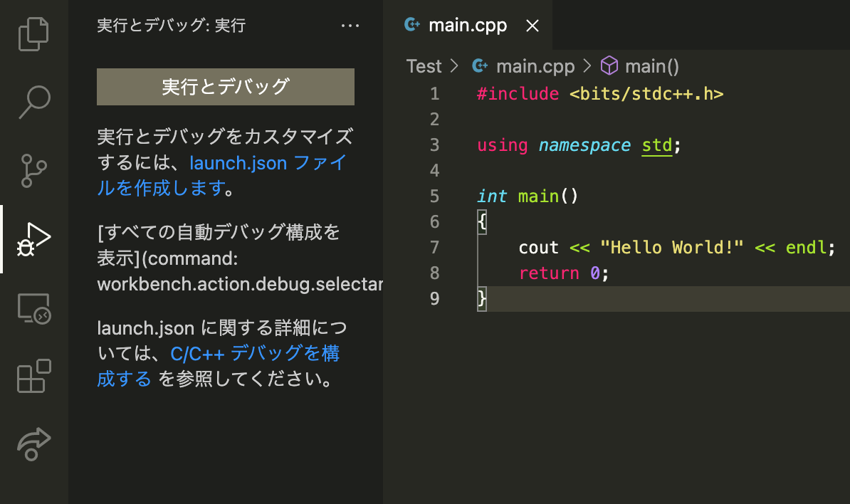
Task: Click the cube symbol icon in the breadcrumb
Action: [x=609, y=65]
